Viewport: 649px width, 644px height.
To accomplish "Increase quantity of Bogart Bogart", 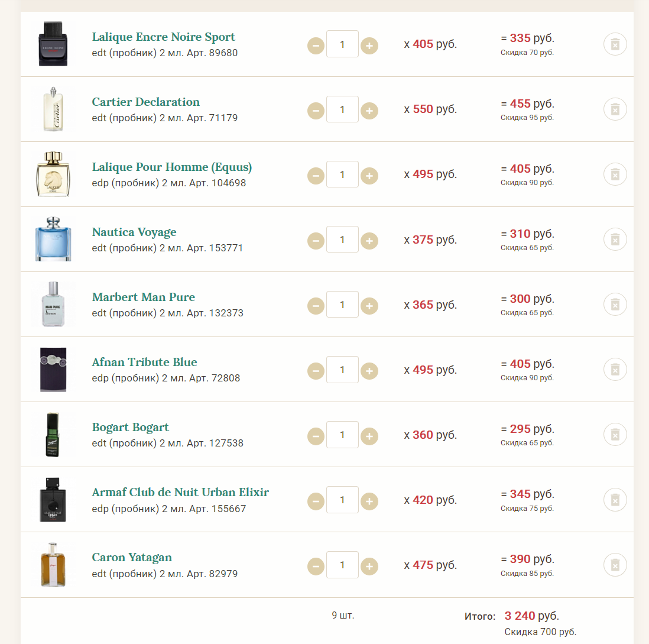I will point(369,436).
